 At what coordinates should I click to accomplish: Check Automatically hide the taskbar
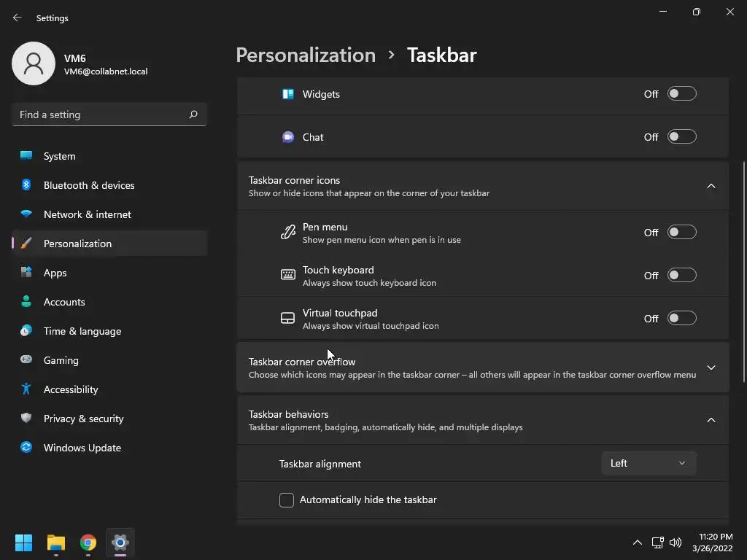point(287,500)
